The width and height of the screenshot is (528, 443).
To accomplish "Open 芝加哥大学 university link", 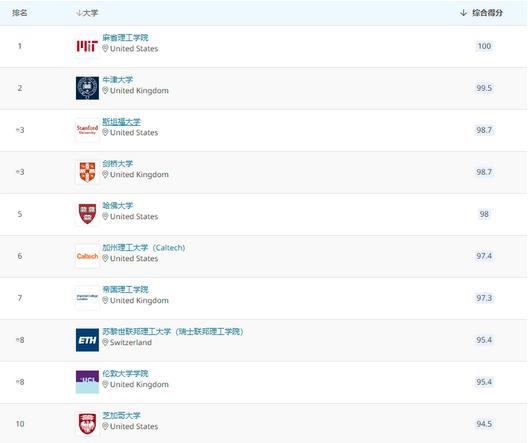I will pyautogui.click(x=121, y=415).
